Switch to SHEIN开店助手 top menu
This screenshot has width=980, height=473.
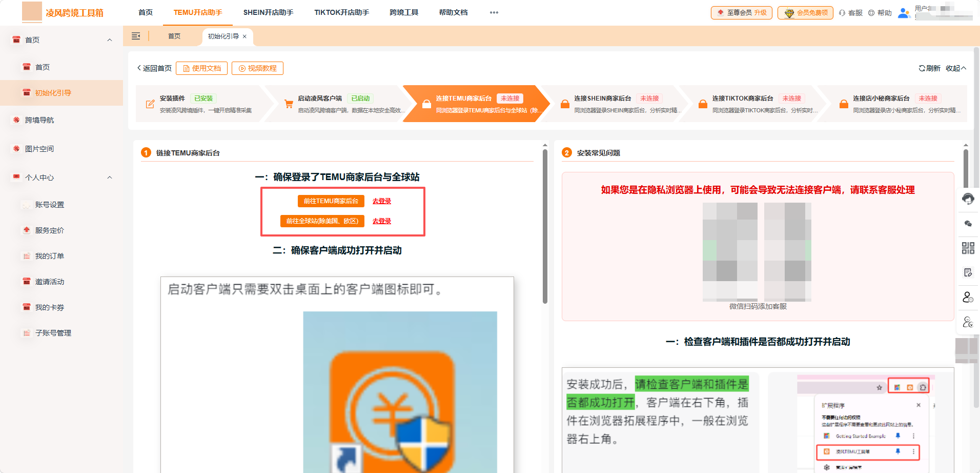[x=268, y=12]
